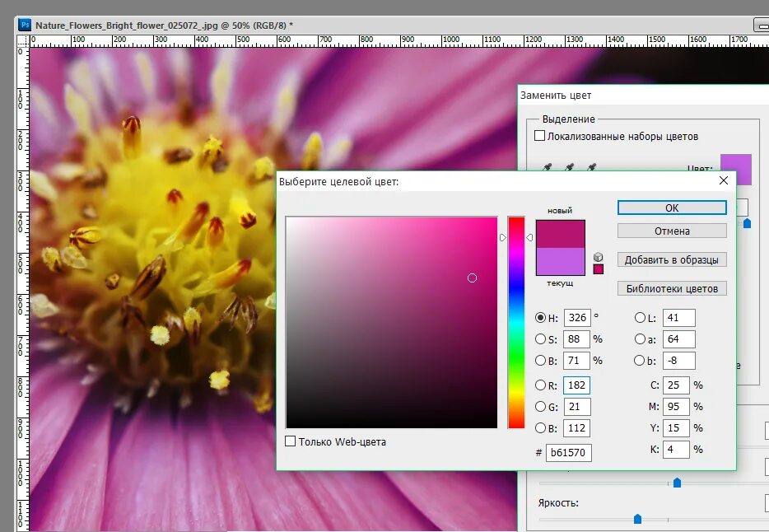The width and height of the screenshot is (769, 532).
Task: Select the subtract-from-sample eyedropper in Replace Color dialog
Action: tap(591, 167)
